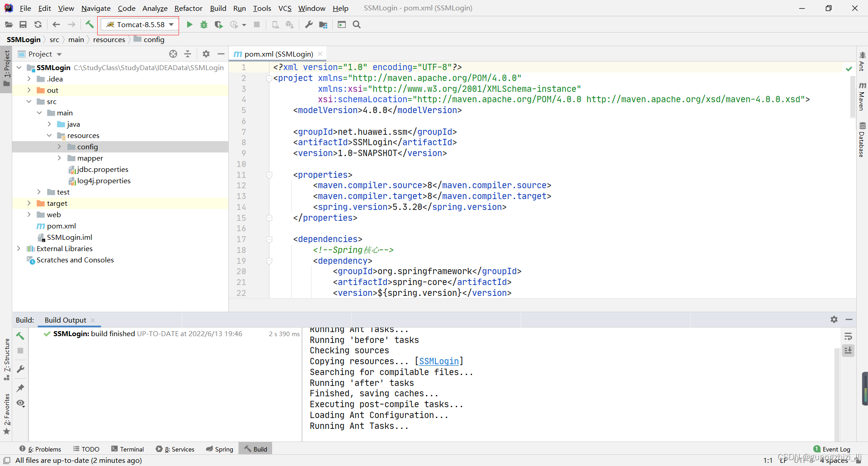868x466 pixels.
Task: Run Tomcat with the green play button
Action: 190,24
